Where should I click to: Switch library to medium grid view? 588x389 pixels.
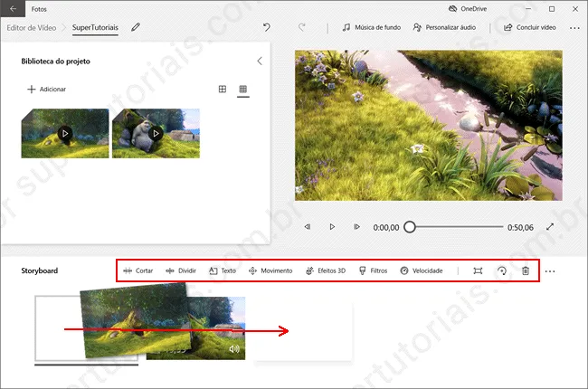(x=223, y=89)
